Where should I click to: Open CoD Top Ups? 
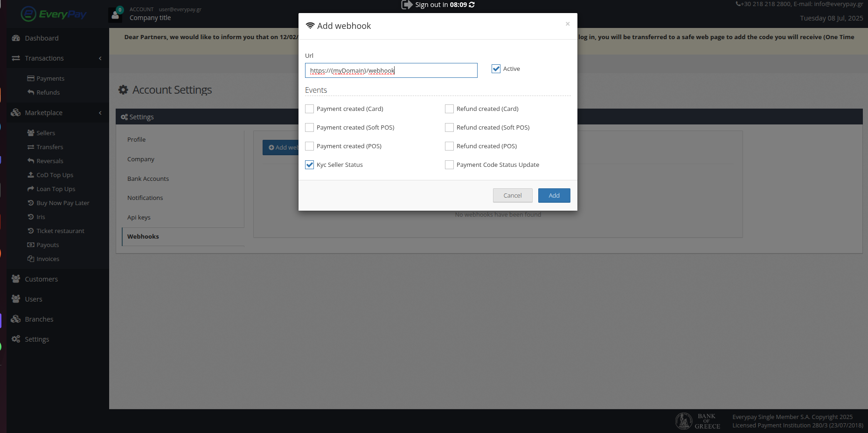[55, 175]
